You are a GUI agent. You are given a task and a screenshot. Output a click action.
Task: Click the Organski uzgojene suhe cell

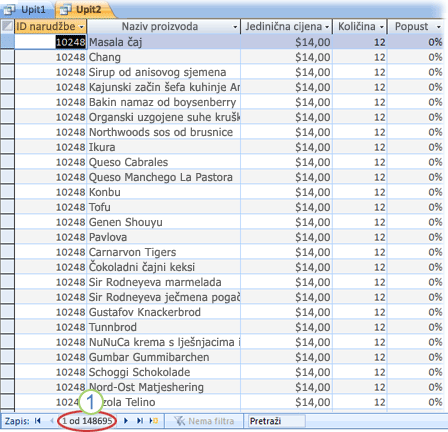(x=164, y=117)
